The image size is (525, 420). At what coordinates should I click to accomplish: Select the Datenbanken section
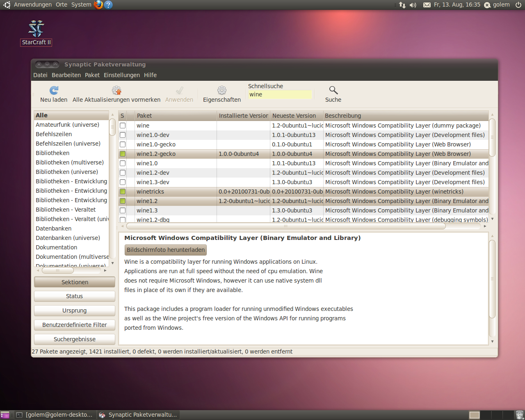tap(71, 228)
